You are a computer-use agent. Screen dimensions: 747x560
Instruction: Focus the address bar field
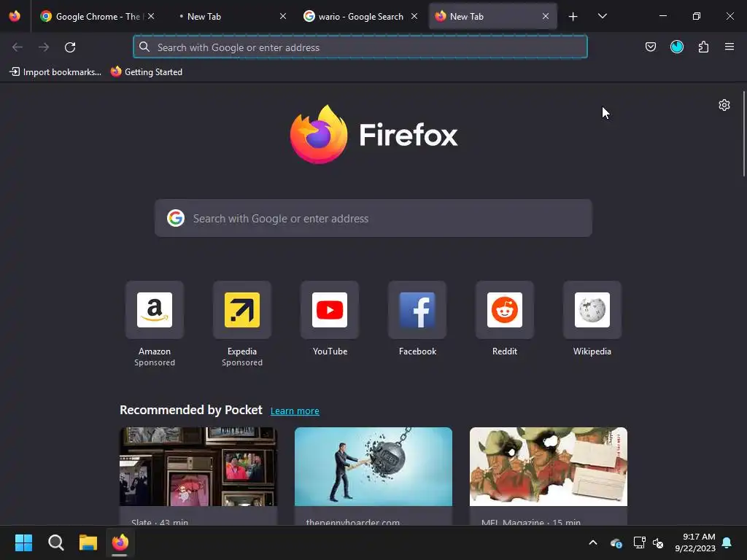360,47
